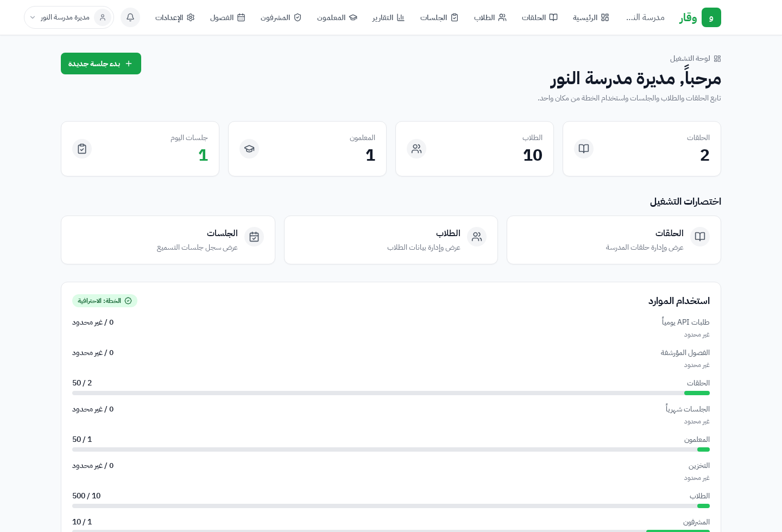Open the notifications bell
The image size is (782, 532).
coord(130,17)
